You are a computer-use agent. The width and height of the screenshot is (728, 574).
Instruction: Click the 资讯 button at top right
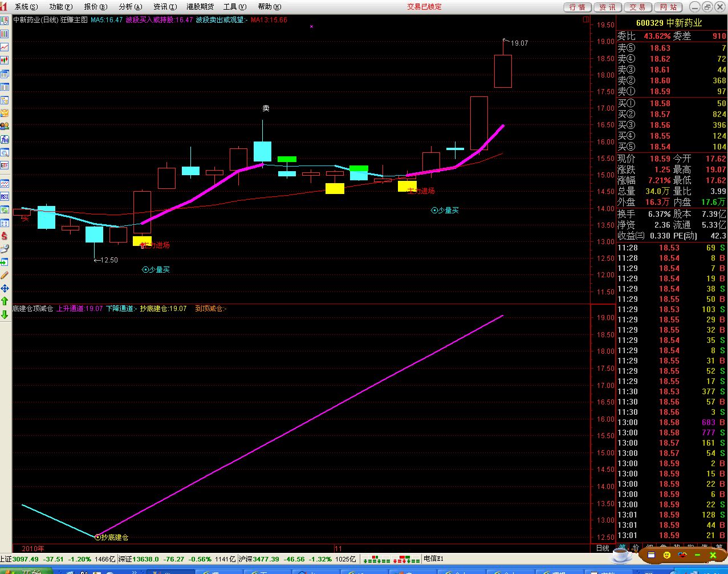click(x=608, y=7)
